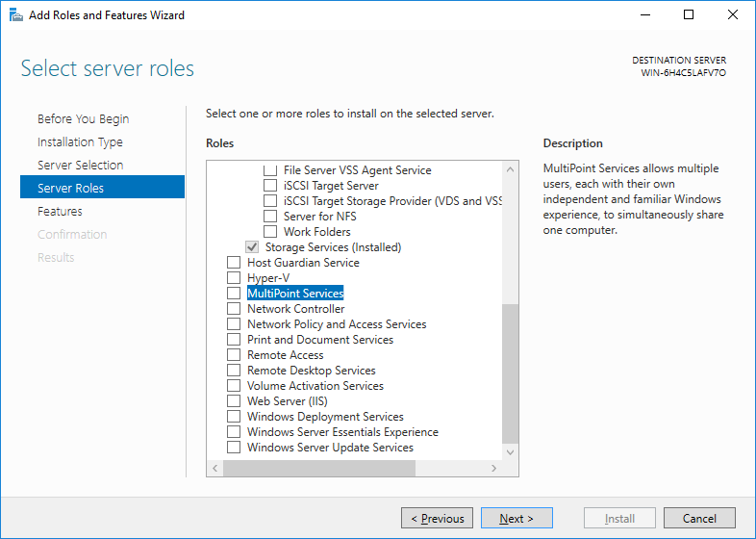Viewport: 756px width, 539px height.
Task: Click the up arrow of the roles scrollbar
Action: pos(510,169)
